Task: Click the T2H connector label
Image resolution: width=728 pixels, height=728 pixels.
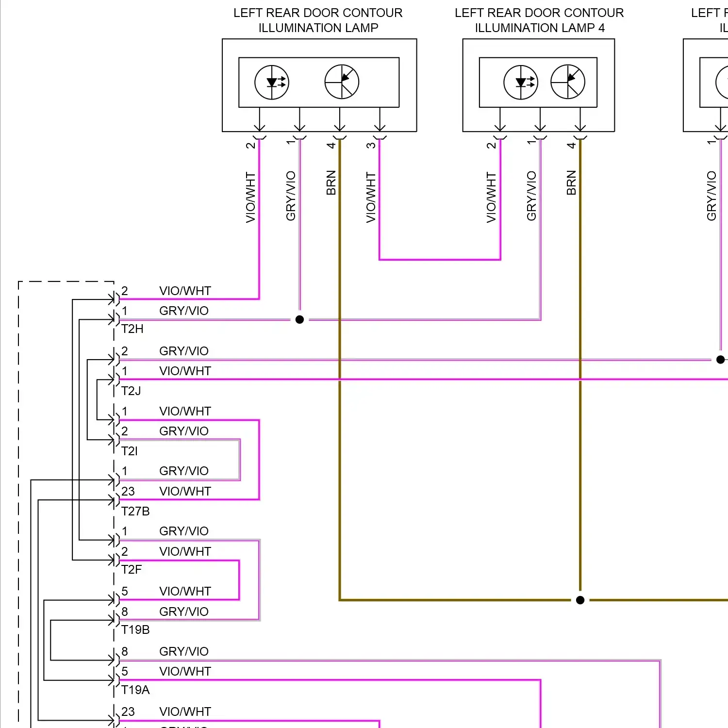Action: (x=132, y=329)
